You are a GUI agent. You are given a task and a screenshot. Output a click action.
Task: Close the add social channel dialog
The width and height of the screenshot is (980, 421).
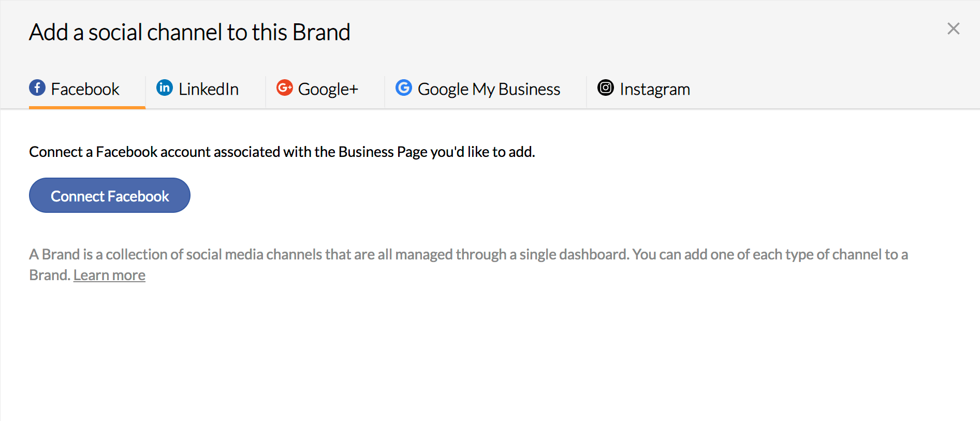pyautogui.click(x=953, y=28)
